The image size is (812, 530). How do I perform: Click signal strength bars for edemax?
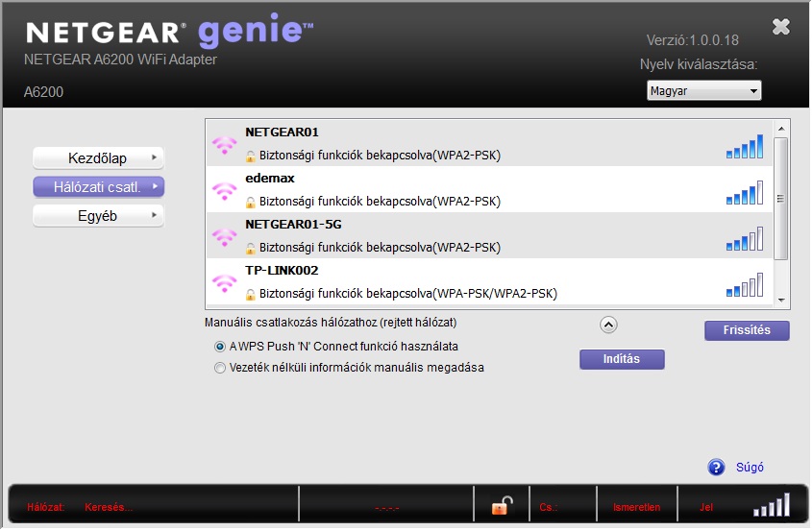(745, 193)
